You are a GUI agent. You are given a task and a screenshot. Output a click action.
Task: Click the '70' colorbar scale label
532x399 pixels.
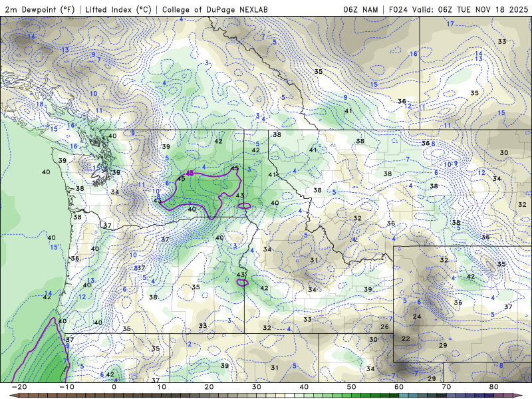click(446, 387)
